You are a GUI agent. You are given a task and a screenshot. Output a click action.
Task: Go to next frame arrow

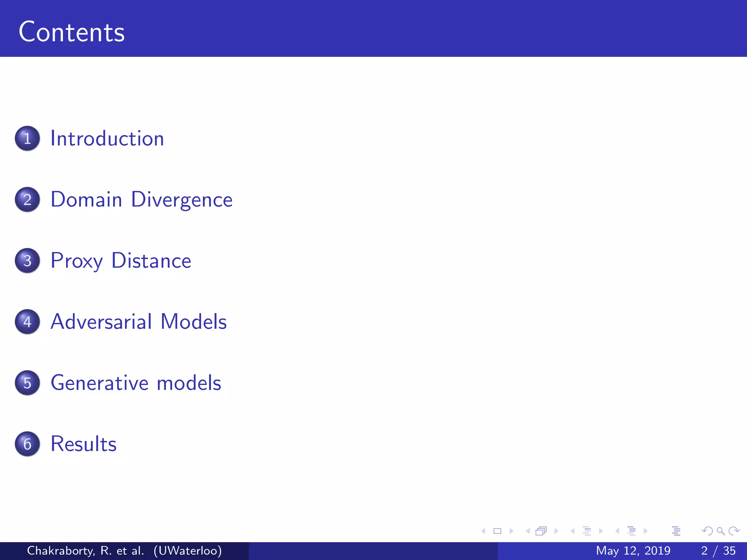pyautogui.click(x=556, y=531)
